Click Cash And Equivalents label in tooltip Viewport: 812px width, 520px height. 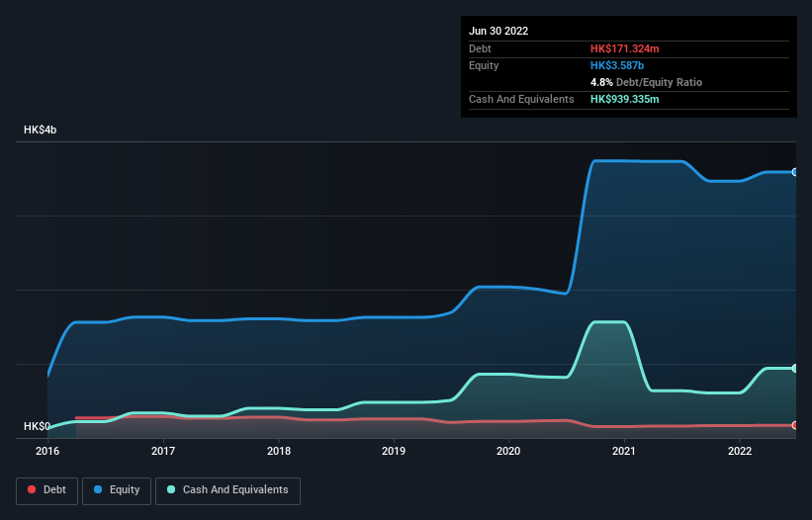point(521,99)
